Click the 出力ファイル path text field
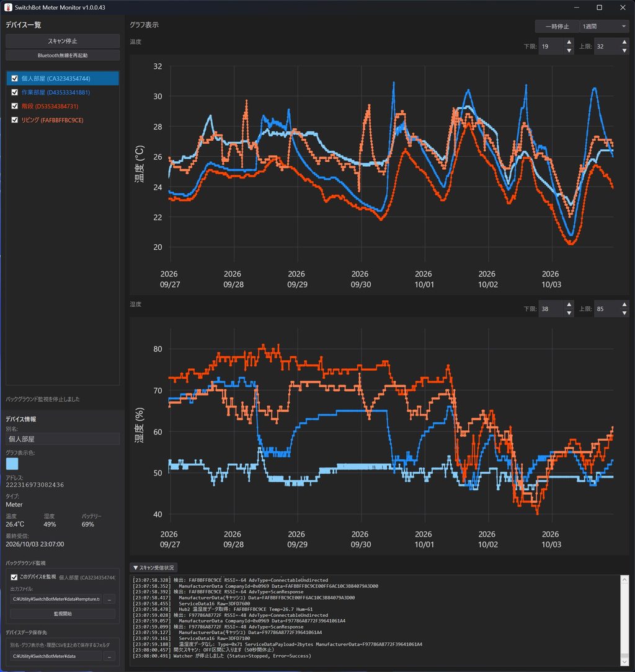Image resolution: width=635 pixels, height=672 pixels. point(56,599)
